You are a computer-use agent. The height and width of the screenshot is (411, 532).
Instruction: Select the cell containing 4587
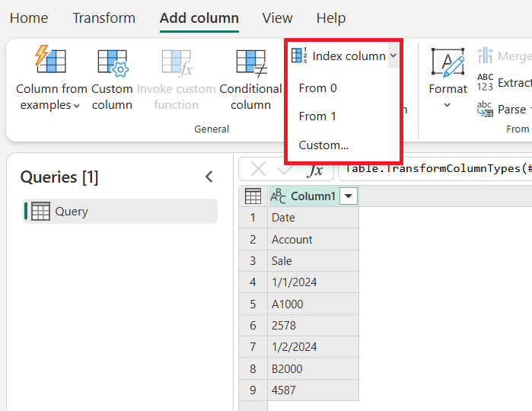coord(313,390)
